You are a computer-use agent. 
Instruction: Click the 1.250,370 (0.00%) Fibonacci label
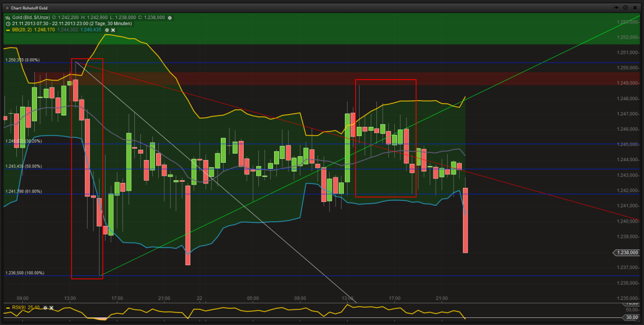(x=22, y=60)
